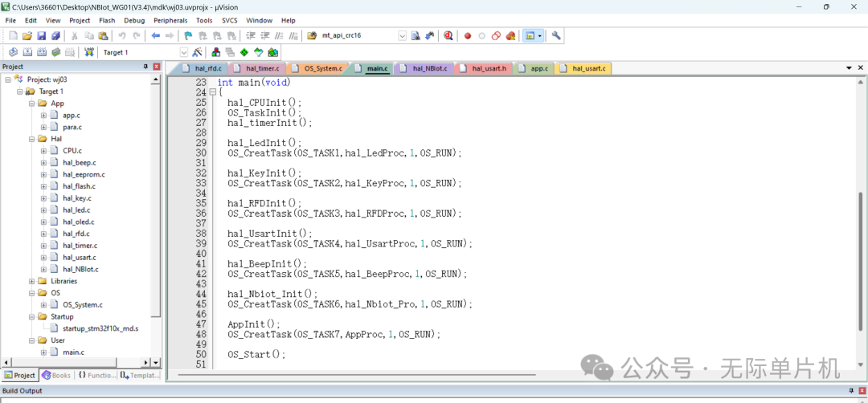This screenshot has height=403, width=868.
Task: Close the Project panel
Action: (x=157, y=67)
